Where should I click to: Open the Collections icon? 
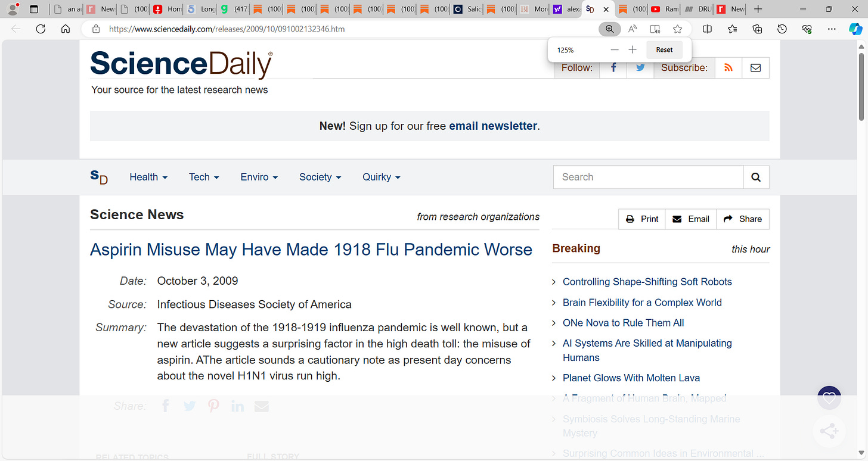(x=757, y=29)
